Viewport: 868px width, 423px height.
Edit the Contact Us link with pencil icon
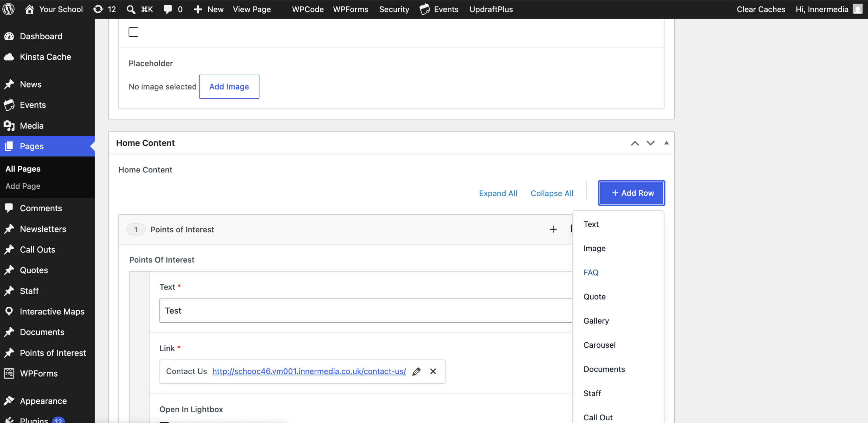click(416, 371)
